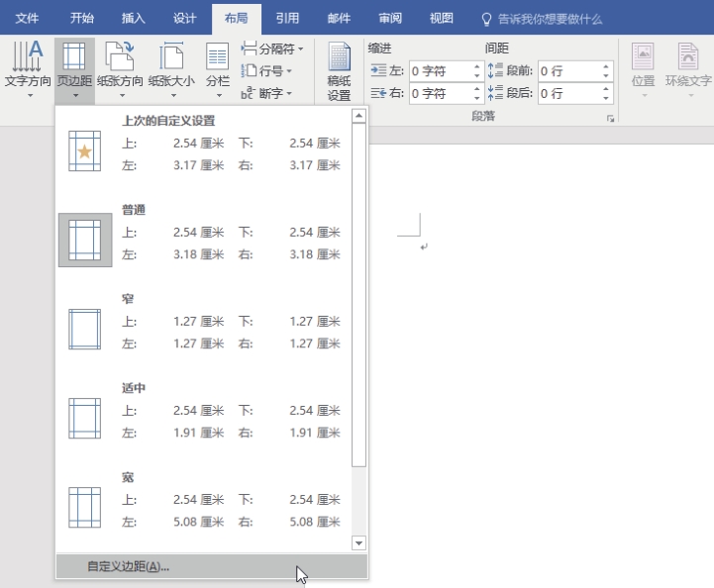Expand the 位置 dropdown arrow

645,96
